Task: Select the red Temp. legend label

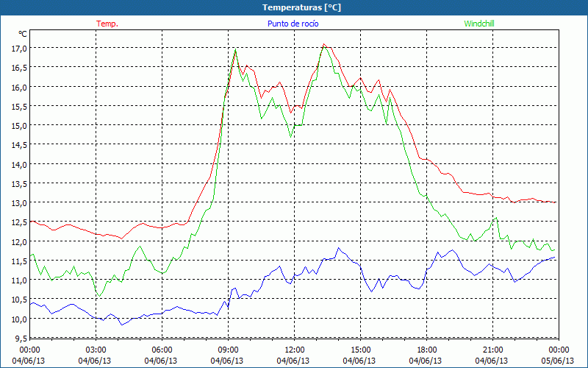Action: [x=107, y=24]
